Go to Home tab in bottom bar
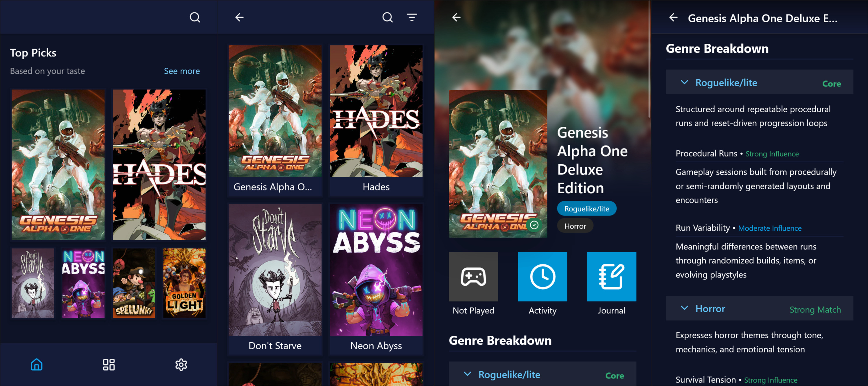868x386 pixels. coord(36,364)
